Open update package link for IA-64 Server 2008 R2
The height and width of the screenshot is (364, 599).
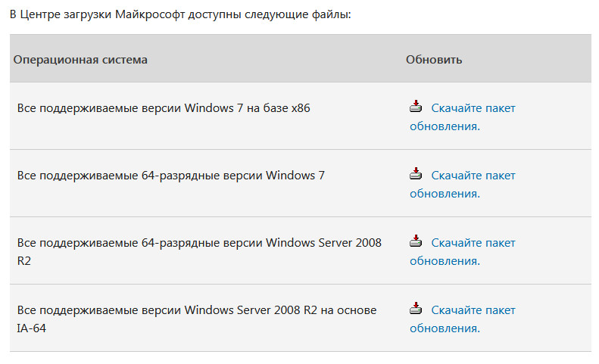463,319
